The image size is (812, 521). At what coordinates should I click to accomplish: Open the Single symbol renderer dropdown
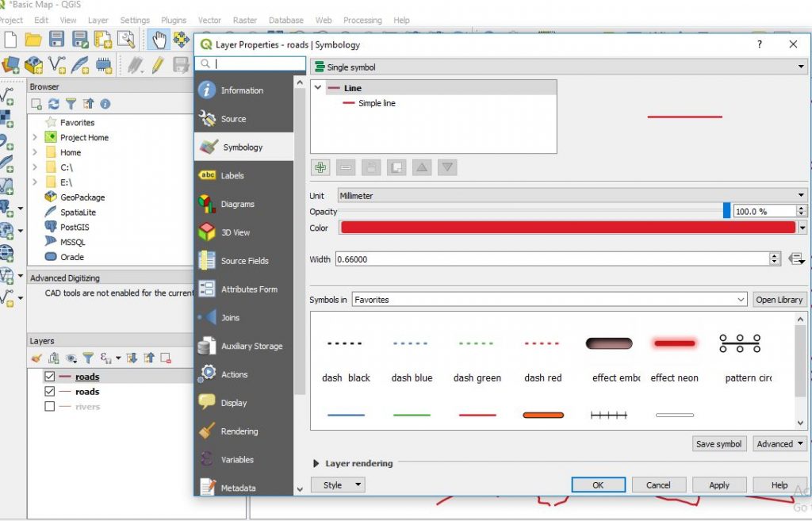[x=558, y=67]
